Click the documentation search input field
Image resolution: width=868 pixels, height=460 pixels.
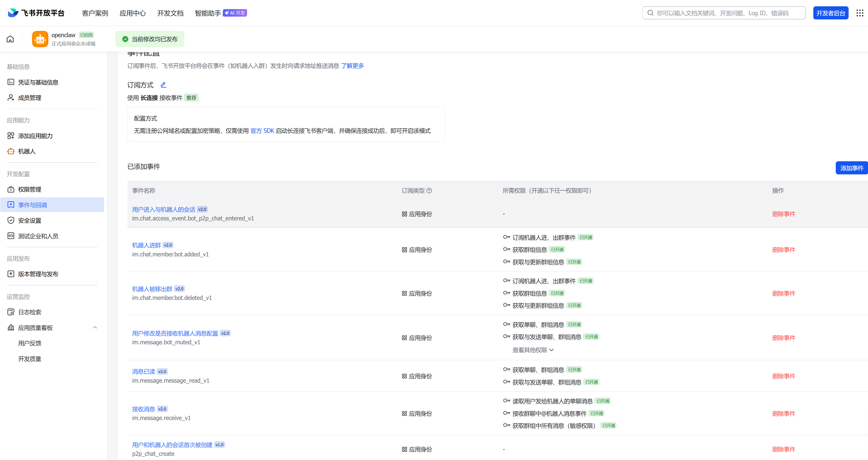pos(724,13)
